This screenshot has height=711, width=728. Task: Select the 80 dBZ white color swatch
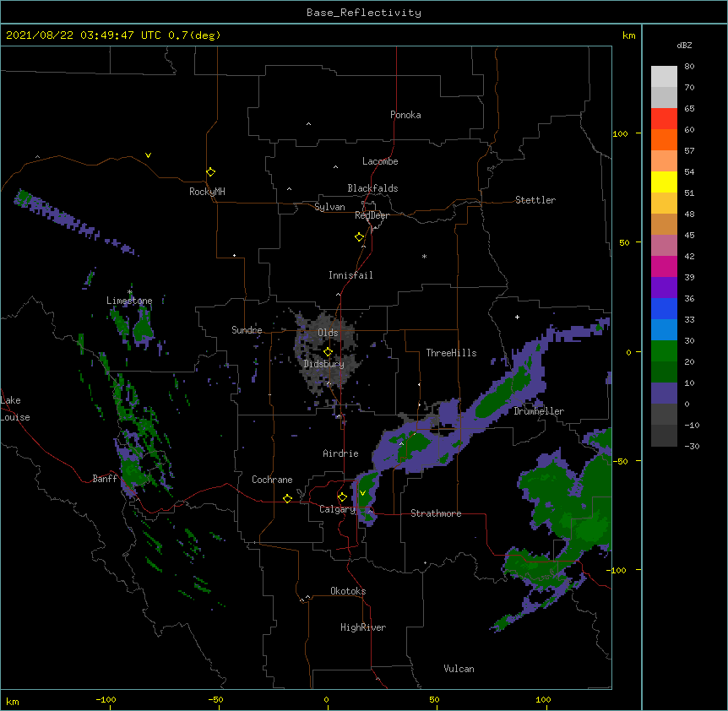[664, 76]
